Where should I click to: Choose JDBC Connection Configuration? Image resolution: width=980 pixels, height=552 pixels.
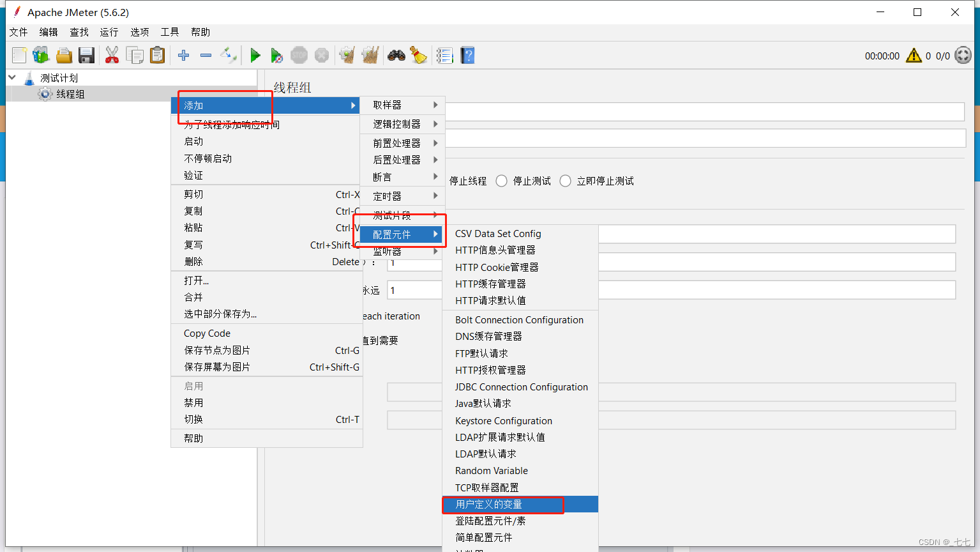tap(520, 387)
